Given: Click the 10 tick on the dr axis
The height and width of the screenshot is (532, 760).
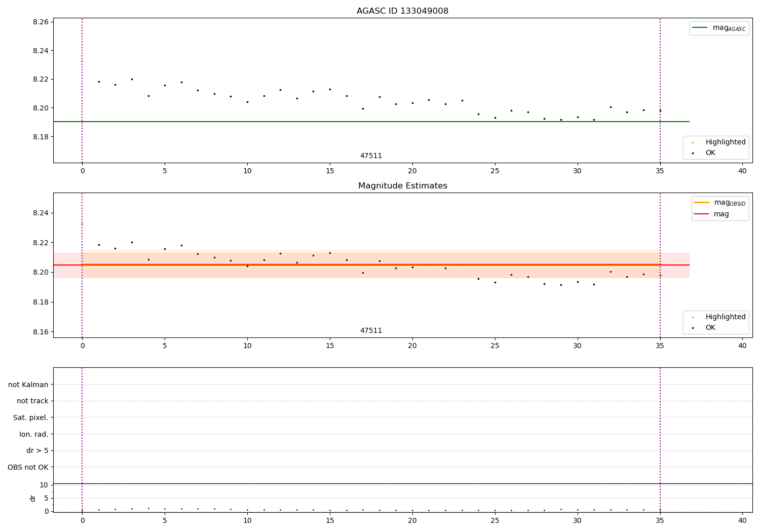Looking at the screenshot, I should point(44,485).
